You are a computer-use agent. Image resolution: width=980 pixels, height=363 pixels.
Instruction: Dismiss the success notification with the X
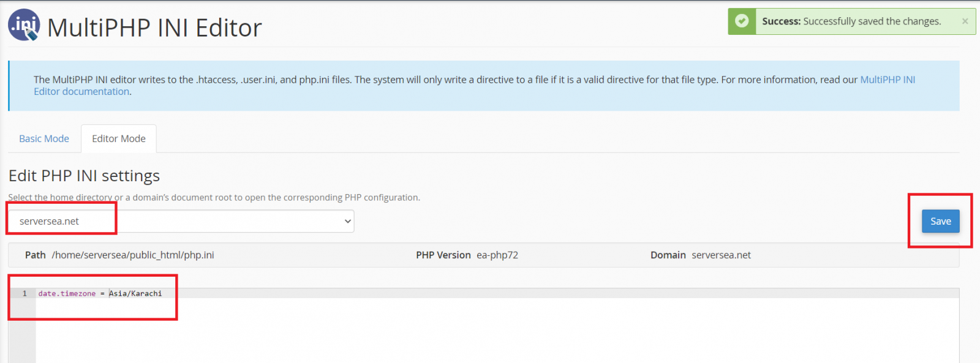pyautogui.click(x=964, y=21)
